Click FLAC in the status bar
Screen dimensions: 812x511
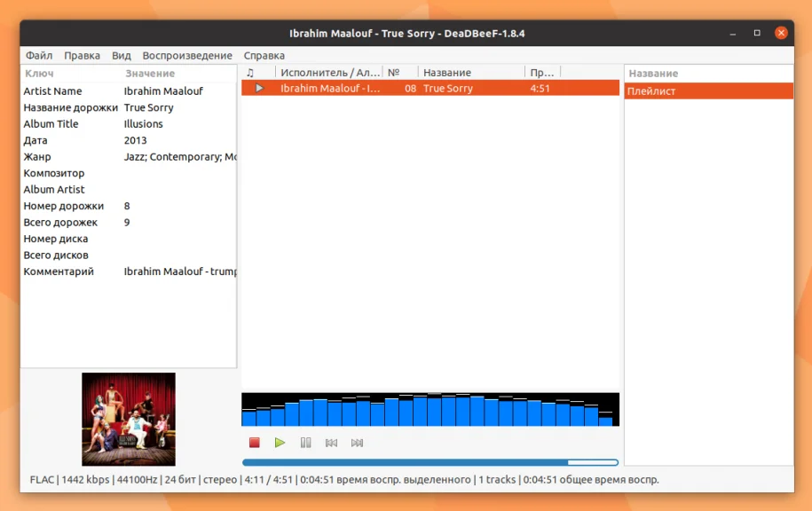42,479
